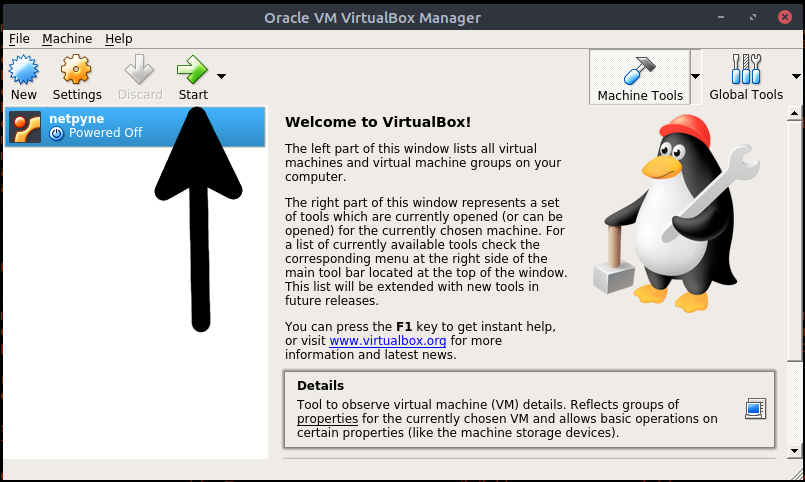The width and height of the screenshot is (805, 482).
Task: Select the netpyne virtual machine entry
Action: tap(136, 126)
